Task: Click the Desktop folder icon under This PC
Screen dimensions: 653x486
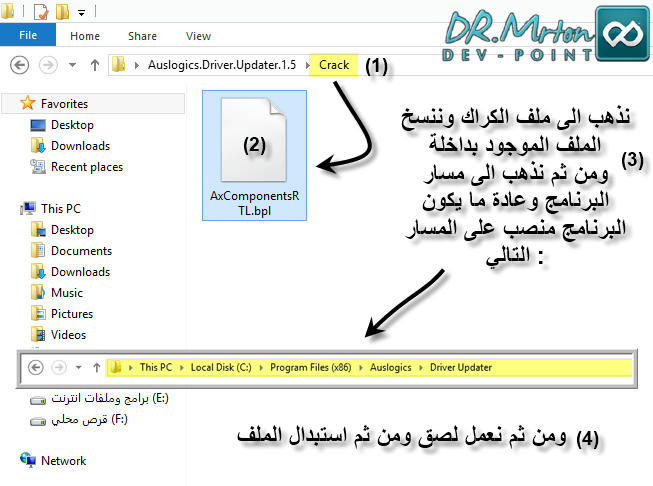Action: pos(38,229)
